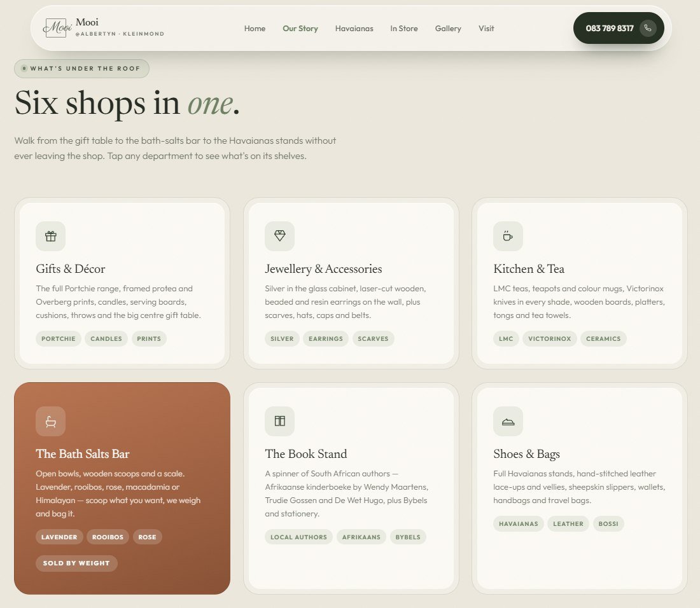The image size is (700, 608).
Task: Click the phone icon in call button
Action: click(648, 28)
